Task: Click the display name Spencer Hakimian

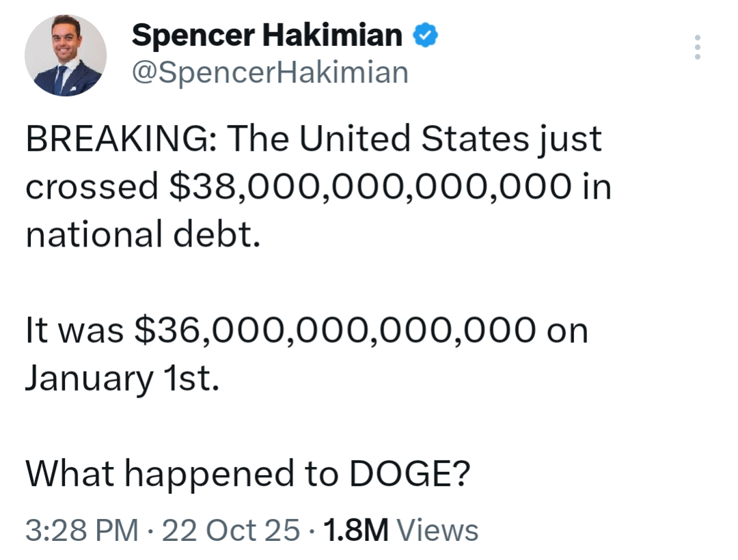Action: (266, 36)
